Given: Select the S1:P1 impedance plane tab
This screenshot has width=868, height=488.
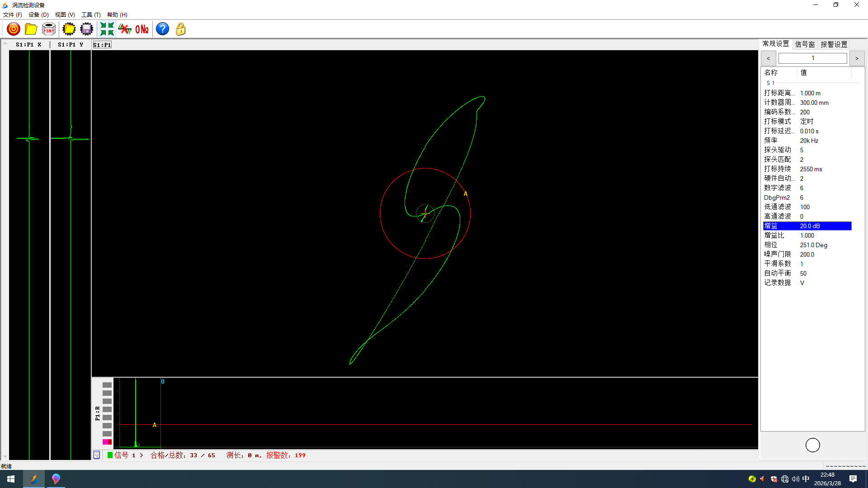Looking at the screenshot, I should 102,45.
